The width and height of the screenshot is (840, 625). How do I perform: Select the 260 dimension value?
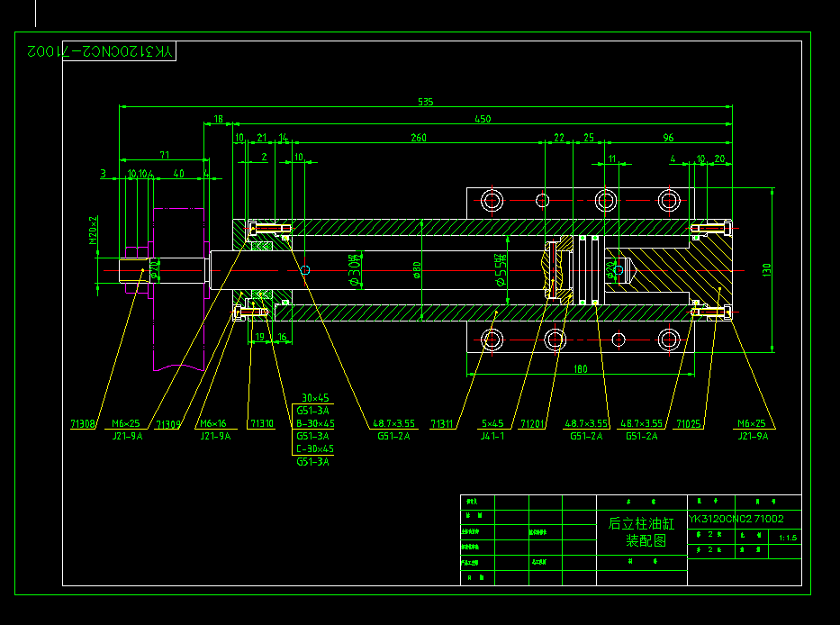tap(419, 138)
